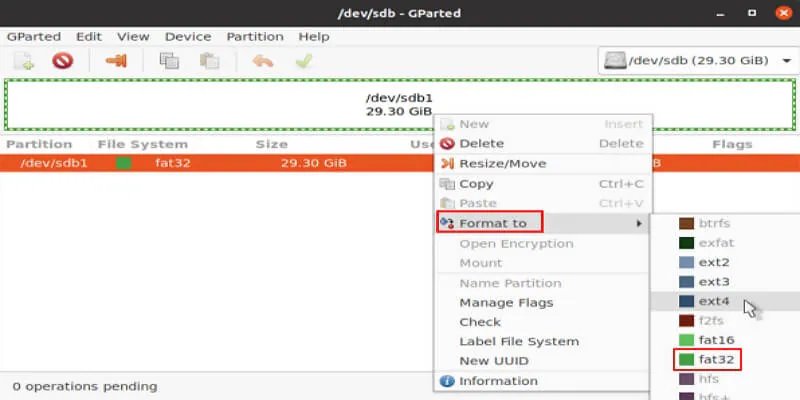800x400 pixels.
Task: Open the Device menu
Action: tap(188, 37)
